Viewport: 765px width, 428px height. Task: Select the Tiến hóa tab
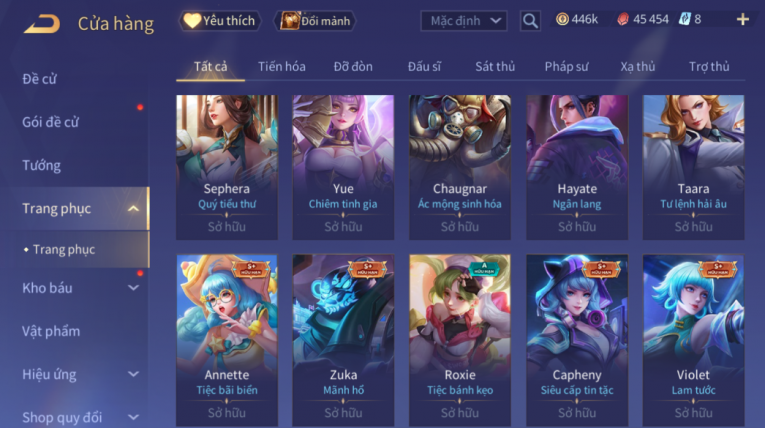pos(282,66)
